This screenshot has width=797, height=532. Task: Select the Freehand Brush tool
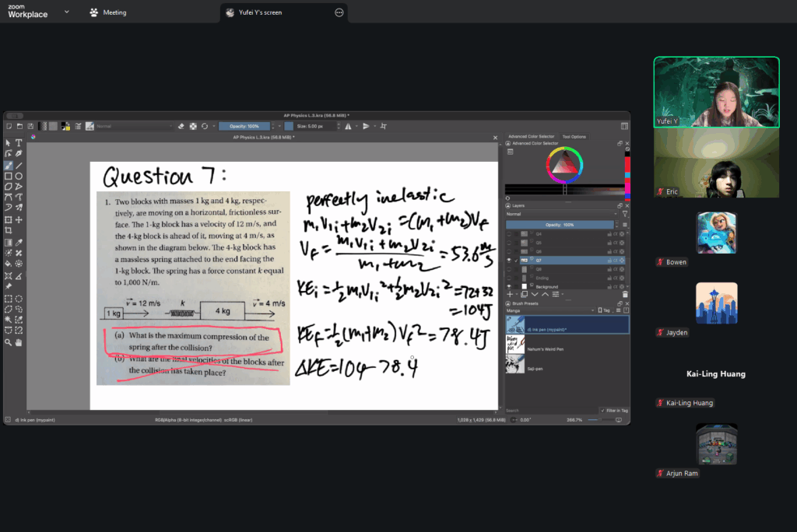pyautogui.click(x=8, y=166)
